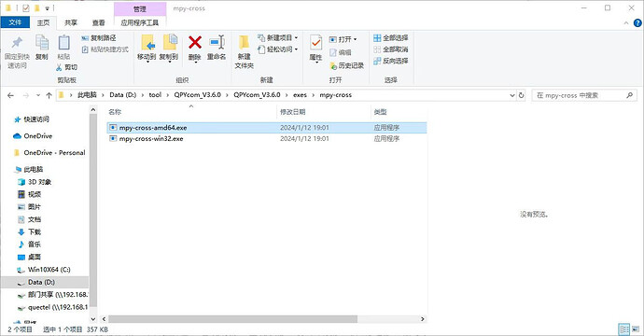Expand address bar history dropdown
Image resolution: width=644 pixels, height=336 pixels.
(x=512, y=95)
